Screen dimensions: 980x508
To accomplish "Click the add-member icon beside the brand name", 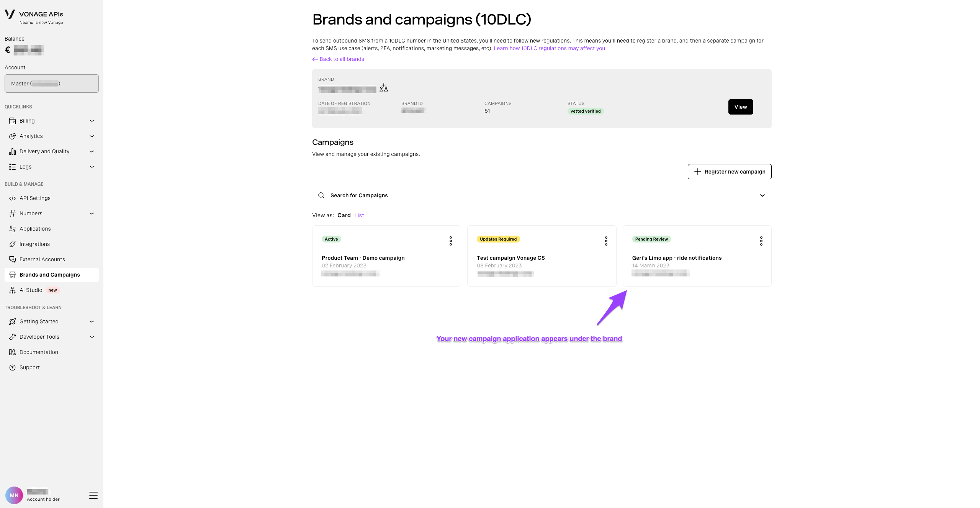I will [383, 87].
